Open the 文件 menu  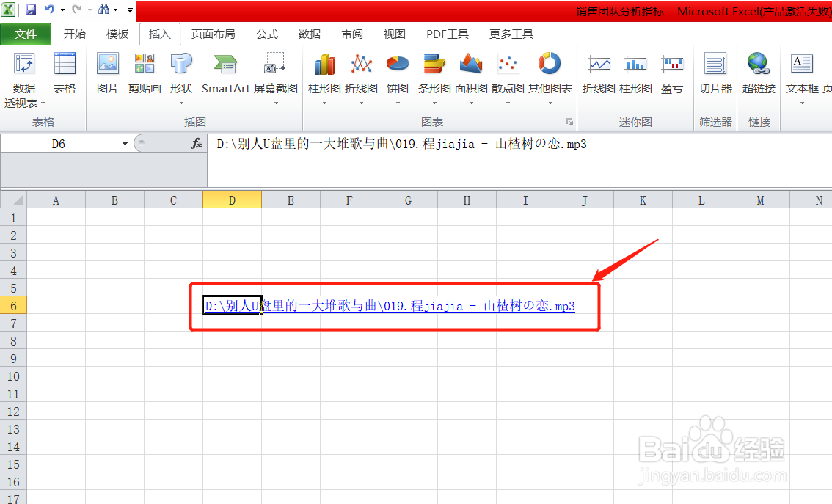pyautogui.click(x=26, y=34)
